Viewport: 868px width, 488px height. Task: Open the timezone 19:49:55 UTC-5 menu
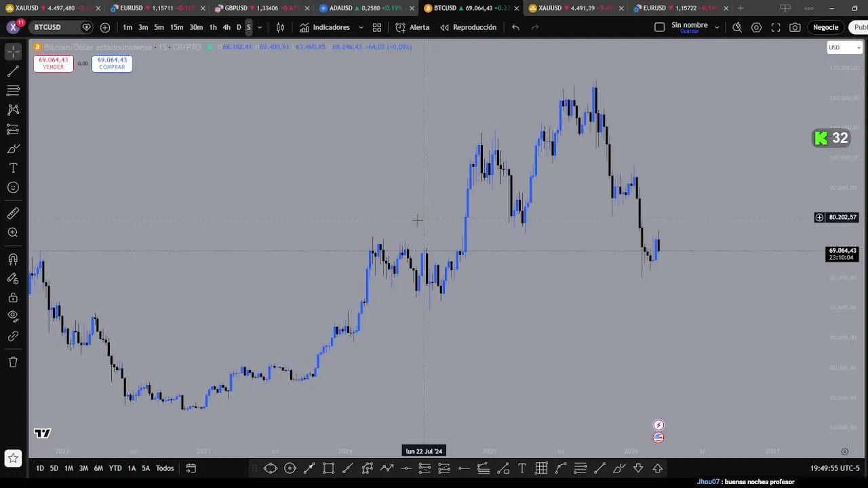835,468
